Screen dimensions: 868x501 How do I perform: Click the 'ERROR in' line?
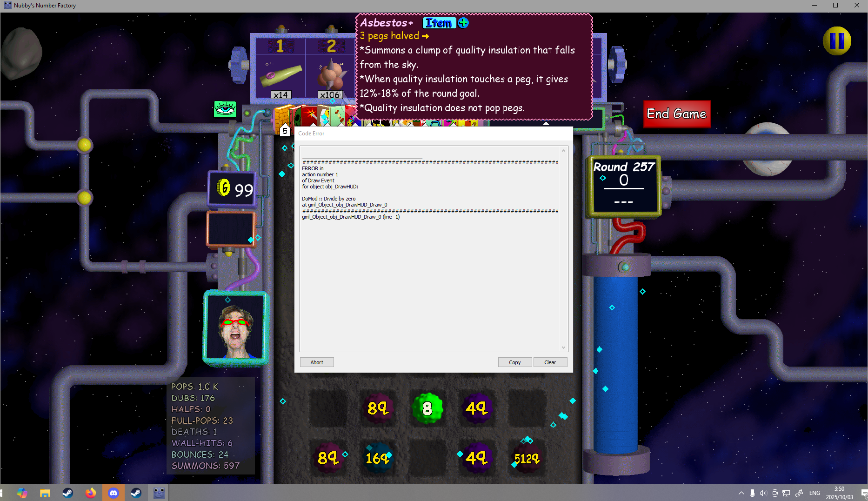[313, 168]
